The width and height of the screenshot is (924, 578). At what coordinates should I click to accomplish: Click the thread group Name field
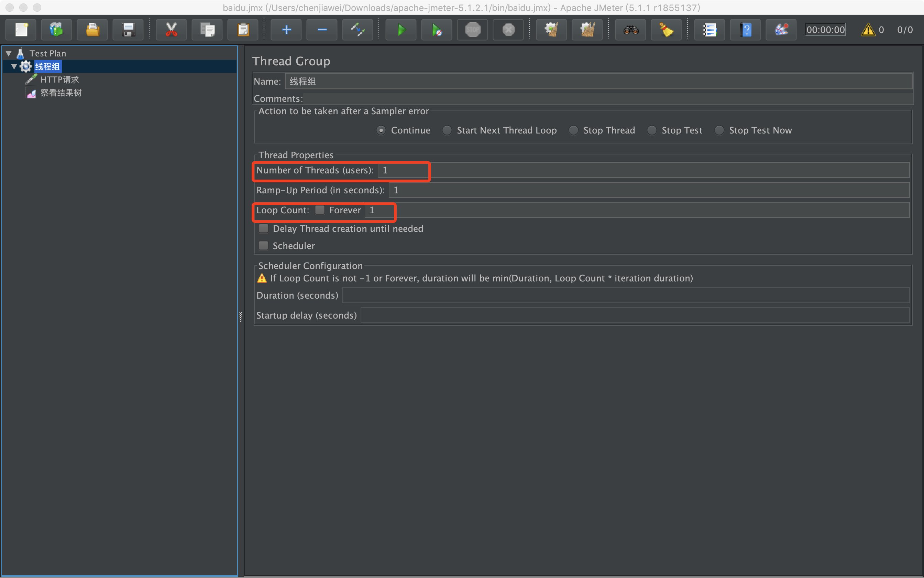pyautogui.click(x=599, y=82)
